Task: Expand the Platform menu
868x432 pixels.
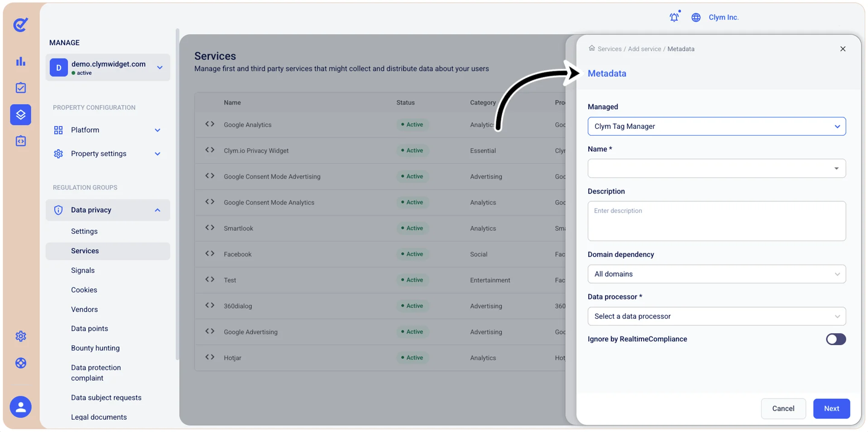Action: 108,130
